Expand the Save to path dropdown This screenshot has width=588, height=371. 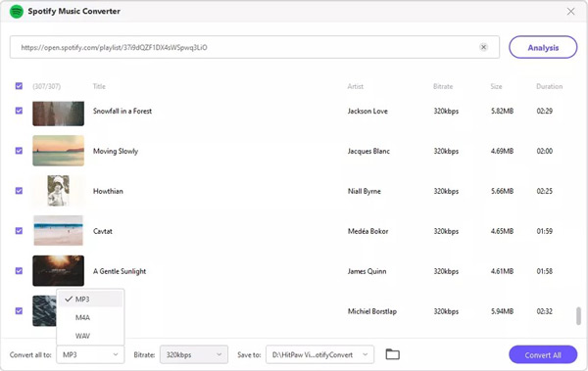pos(319,354)
